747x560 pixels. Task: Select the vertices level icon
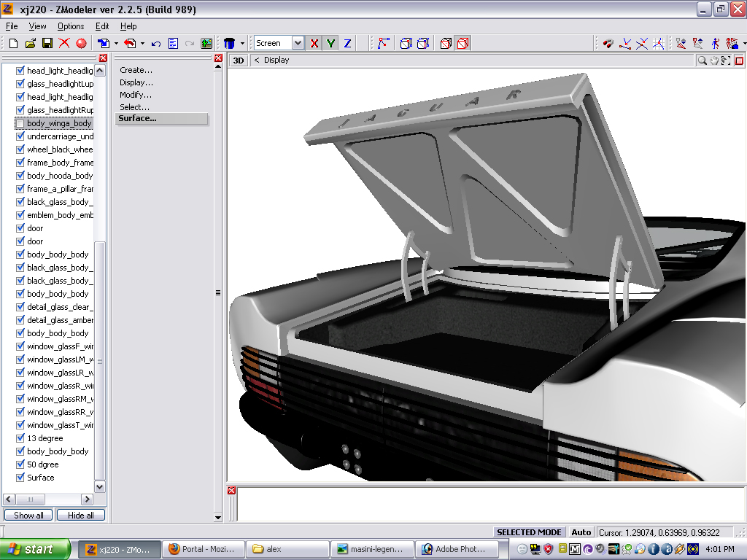tap(383, 43)
